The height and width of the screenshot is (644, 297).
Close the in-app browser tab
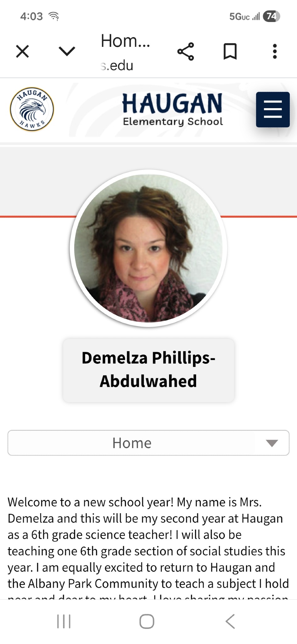coord(22,52)
